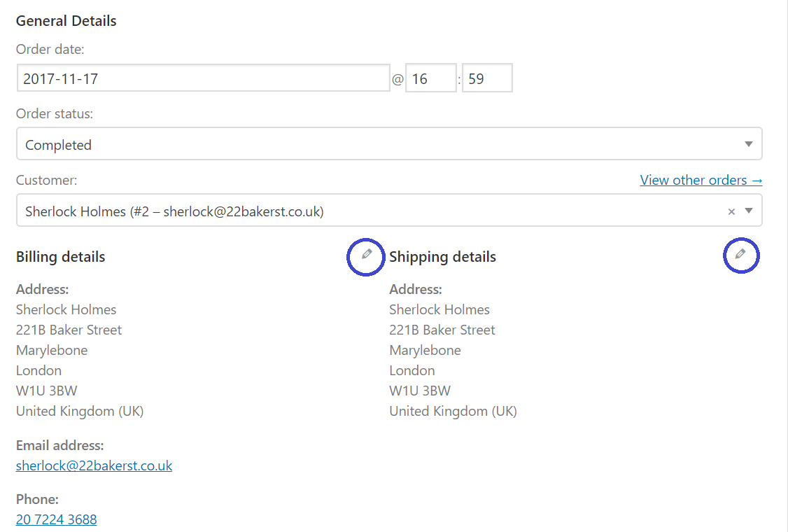This screenshot has width=788, height=532.
Task: Open the Order status dropdown
Action: [390, 144]
